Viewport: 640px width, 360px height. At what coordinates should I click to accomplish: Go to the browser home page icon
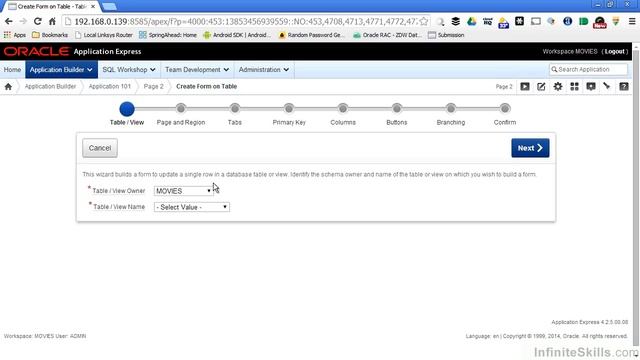click(52, 21)
